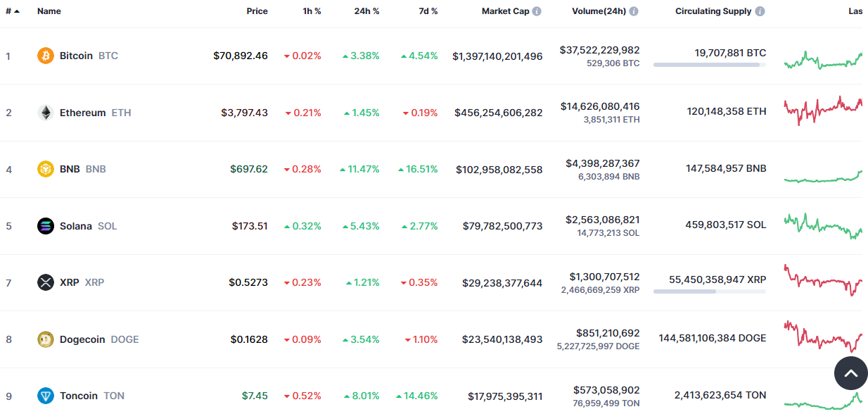Open XRP 7-day price chart thumbnail
Screen dimensions: 868x414
click(x=823, y=280)
